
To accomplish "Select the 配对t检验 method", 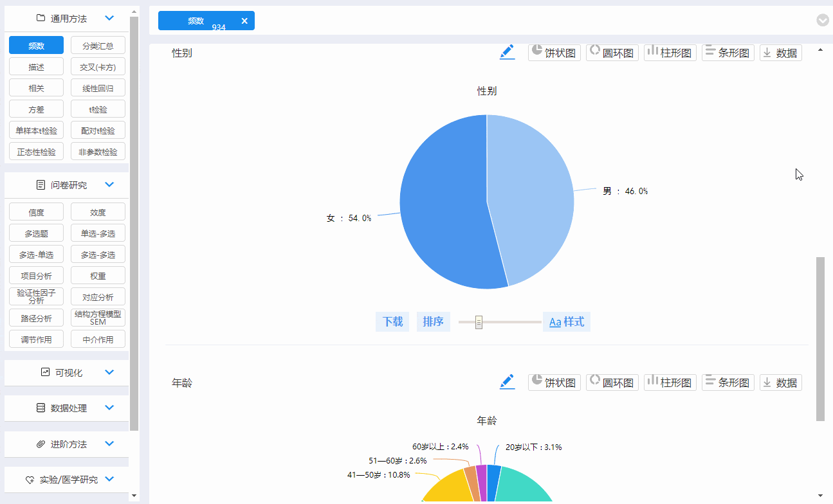I will tap(98, 130).
